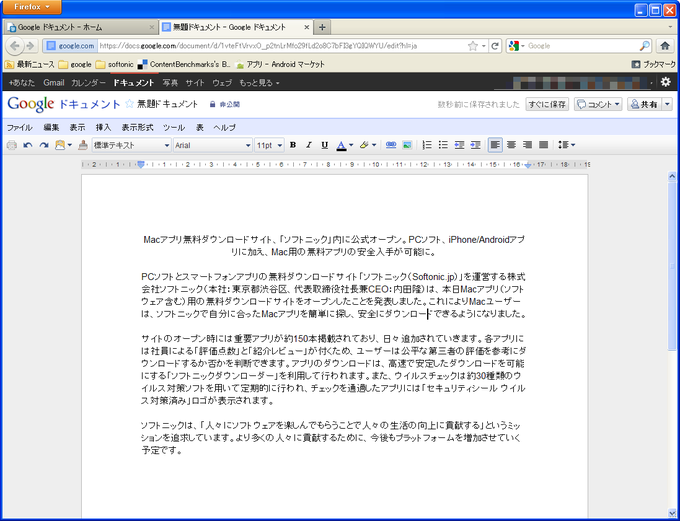
Task: Open カレンダー in Google bar
Action: [x=88, y=82]
